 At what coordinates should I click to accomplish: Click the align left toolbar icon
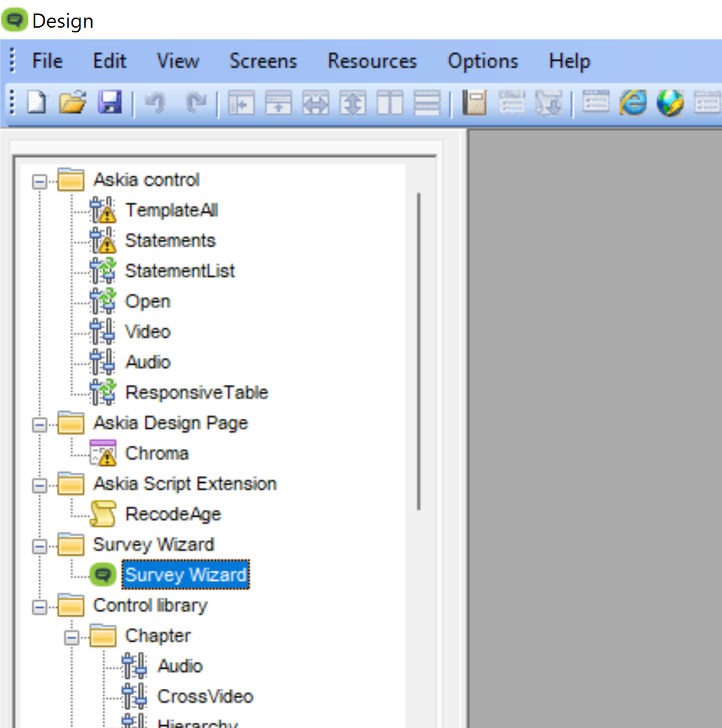(241, 103)
